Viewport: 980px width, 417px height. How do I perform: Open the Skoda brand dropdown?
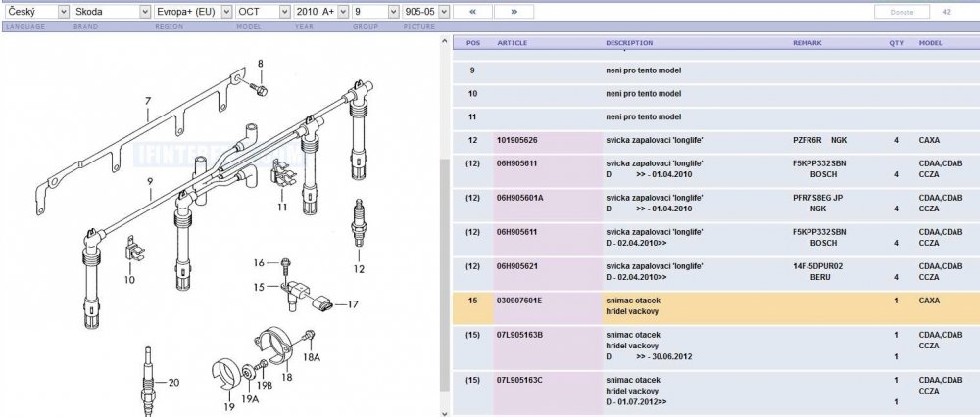[x=112, y=11]
